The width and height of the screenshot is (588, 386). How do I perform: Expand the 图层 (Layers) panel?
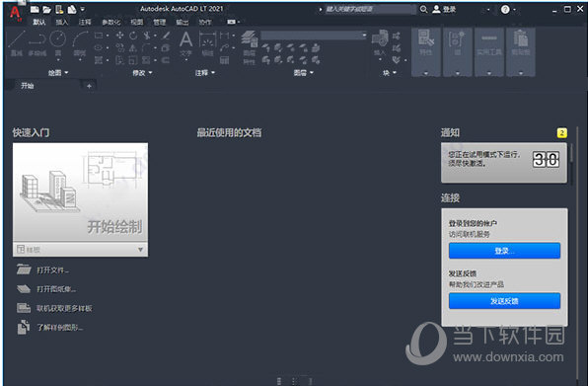click(x=304, y=73)
